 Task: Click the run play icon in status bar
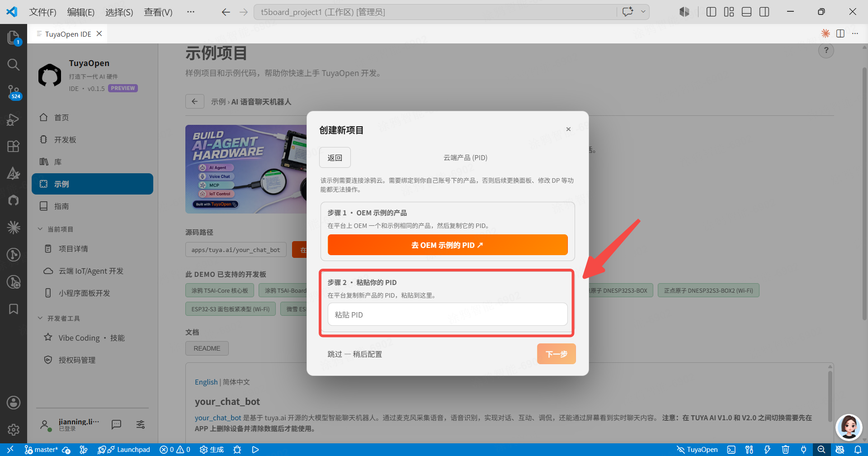point(255,450)
